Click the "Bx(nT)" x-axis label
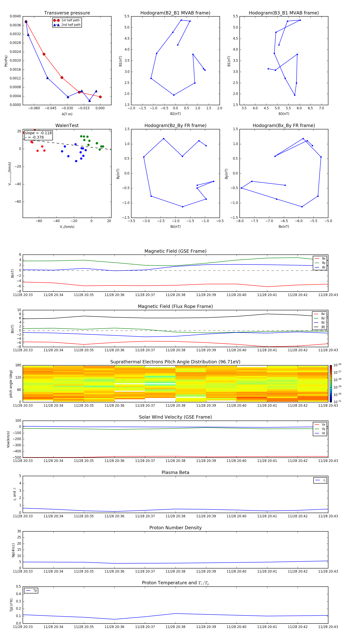Viewport: 351px width, 644px height. 284,227
